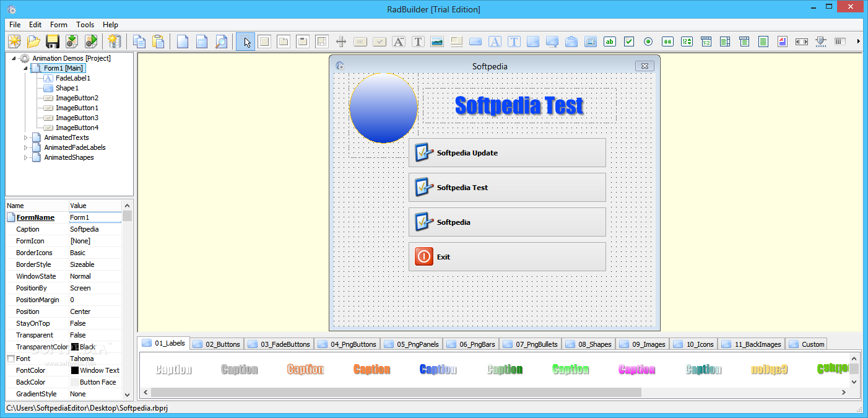
Task: Expand the Font property group
Action: click(11, 359)
